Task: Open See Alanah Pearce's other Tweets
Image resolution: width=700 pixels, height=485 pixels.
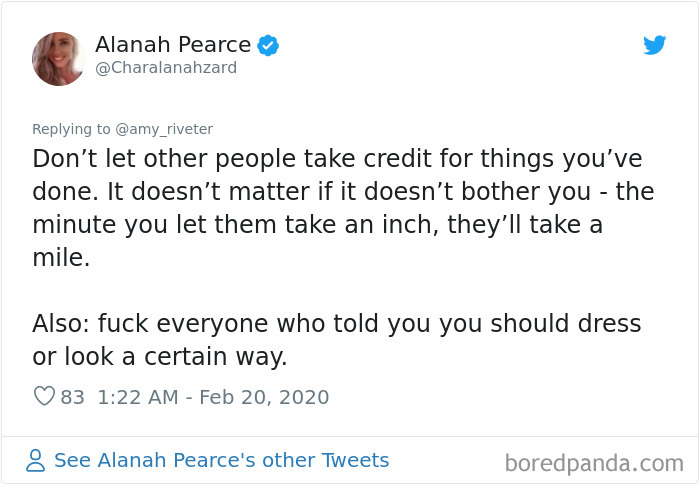Action: click(x=221, y=461)
